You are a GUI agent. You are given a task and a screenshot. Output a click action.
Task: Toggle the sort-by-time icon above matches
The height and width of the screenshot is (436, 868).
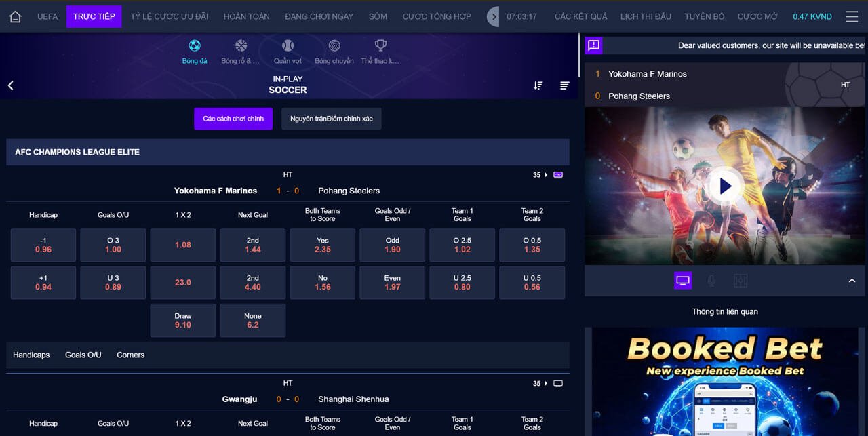tap(538, 85)
